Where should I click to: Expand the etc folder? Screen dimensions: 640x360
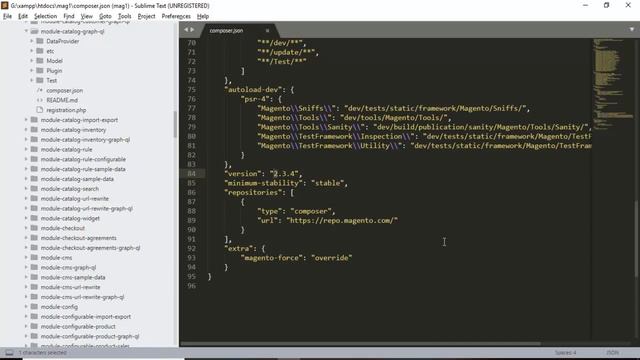[x=31, y=51]
